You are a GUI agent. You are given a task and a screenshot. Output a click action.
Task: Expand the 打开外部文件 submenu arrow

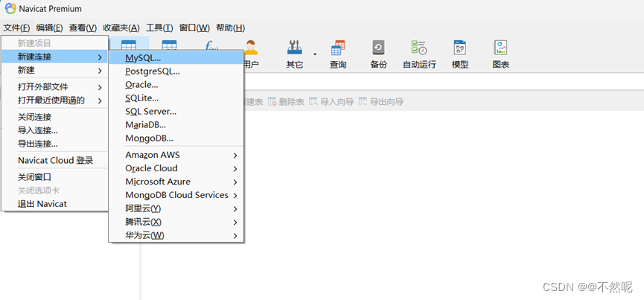[x=100, y=87]
